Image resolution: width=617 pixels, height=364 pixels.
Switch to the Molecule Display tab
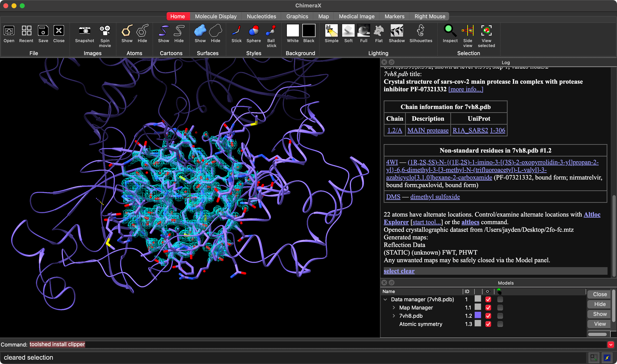[x=216, y=16]
